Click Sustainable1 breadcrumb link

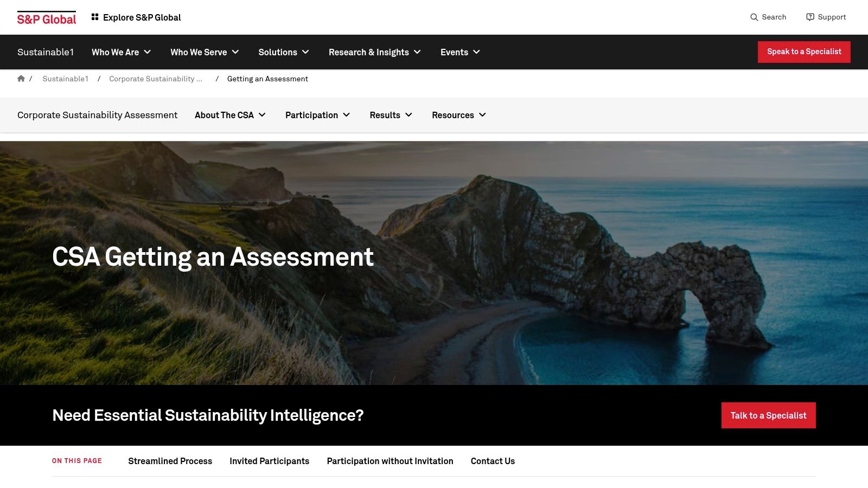[66, 79]
